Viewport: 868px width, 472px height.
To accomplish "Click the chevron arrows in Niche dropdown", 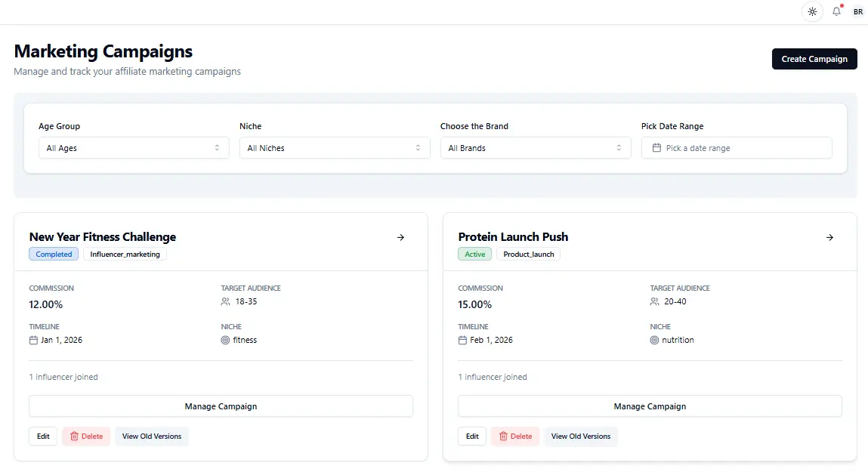I will [x=418, y=148].
